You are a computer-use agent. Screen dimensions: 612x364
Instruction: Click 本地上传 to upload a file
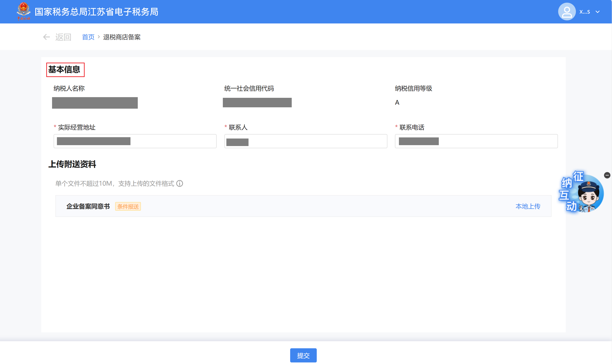pos(528,206)
